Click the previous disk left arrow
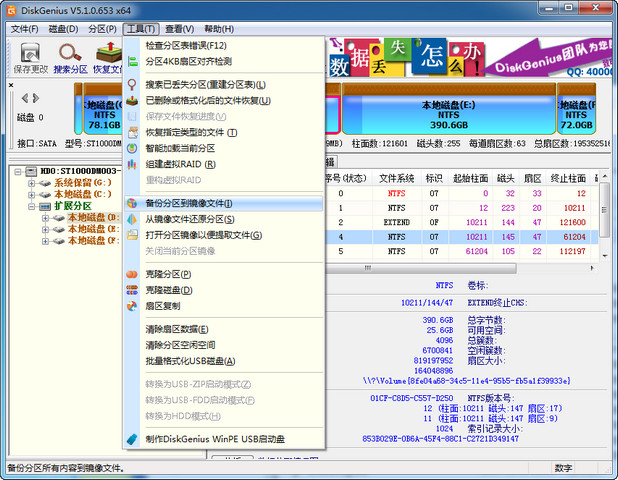The image size is (618, 480). (23, 98)
